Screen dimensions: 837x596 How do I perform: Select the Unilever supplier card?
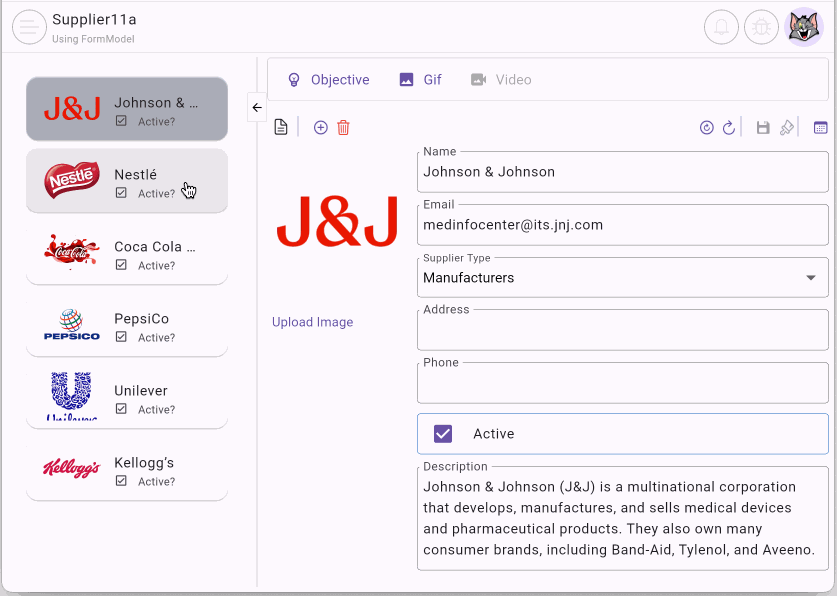pyautogui.click(x=127, y=397)
